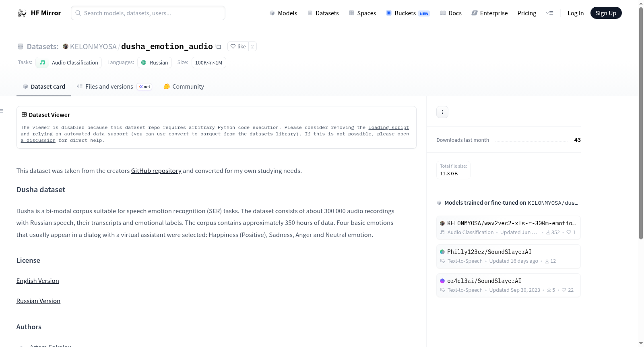Screen dimensions: 644x347
Task: Focus the search models, datasets, users field
Action: tap(148, 13)
